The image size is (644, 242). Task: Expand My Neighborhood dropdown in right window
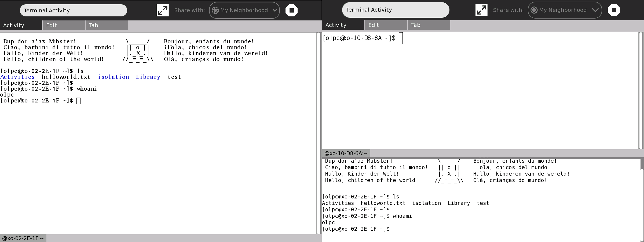click(x=565, y=10)
